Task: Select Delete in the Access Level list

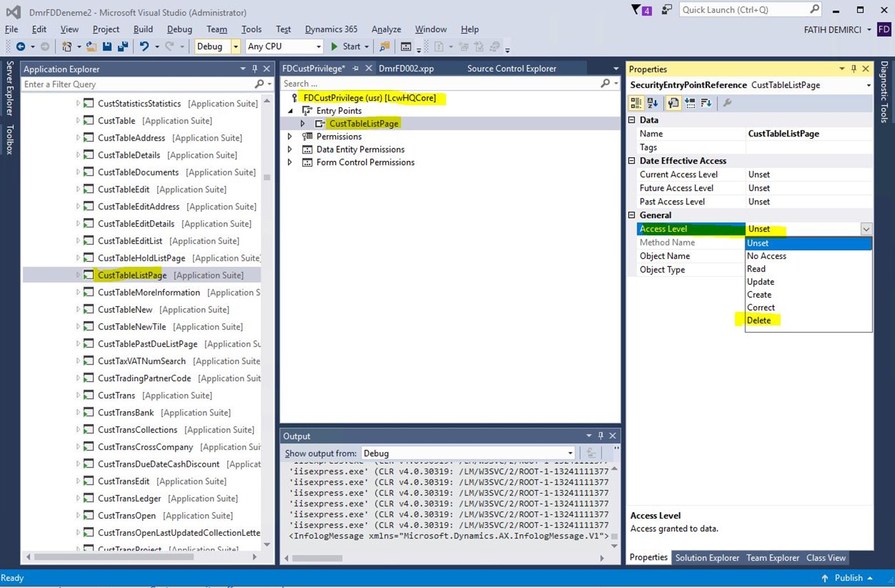Action: (x=809, y=320)
